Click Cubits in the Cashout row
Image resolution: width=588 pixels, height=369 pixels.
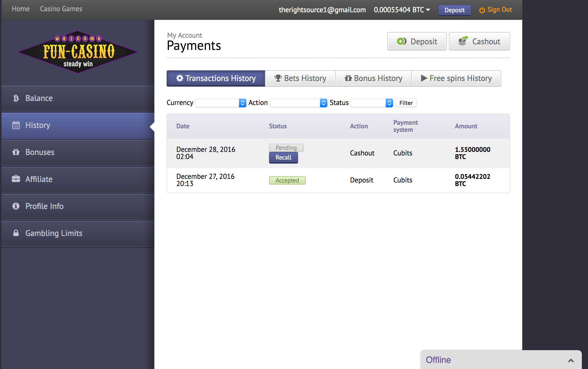click(403, 153)
